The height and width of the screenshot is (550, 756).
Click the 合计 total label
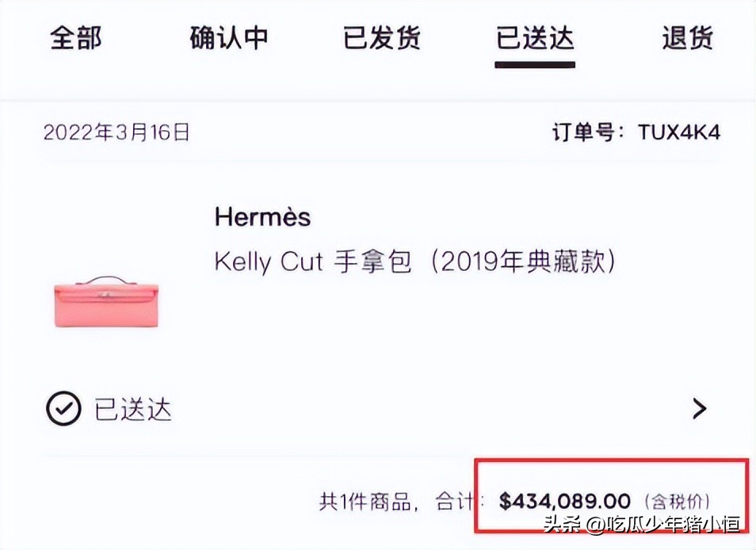click(452, 501)
